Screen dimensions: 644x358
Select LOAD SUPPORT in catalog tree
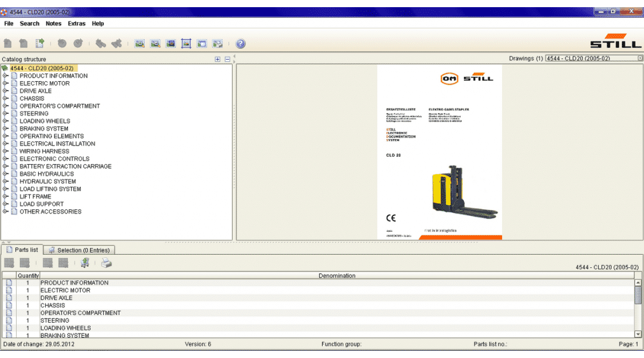coord(42,204)
